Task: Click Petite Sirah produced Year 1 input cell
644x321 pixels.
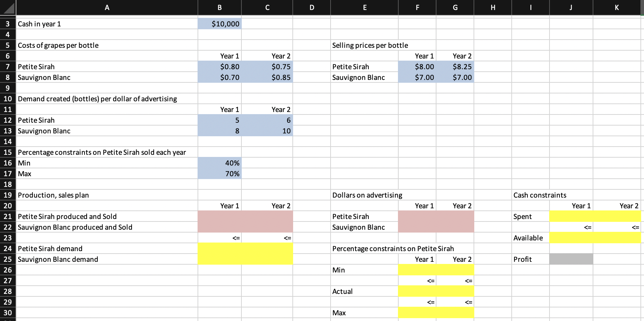Action: point(220,216)
